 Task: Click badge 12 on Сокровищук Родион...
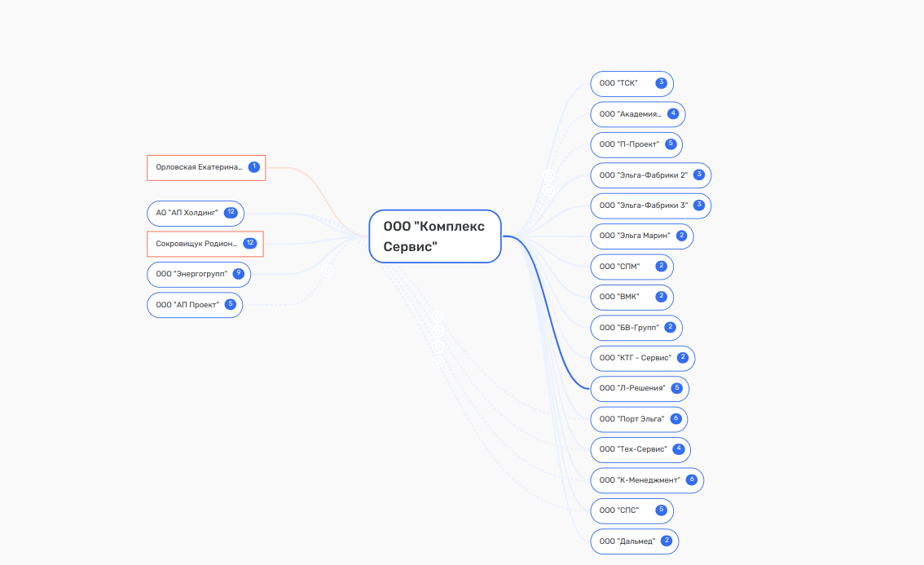pos(250,244)
